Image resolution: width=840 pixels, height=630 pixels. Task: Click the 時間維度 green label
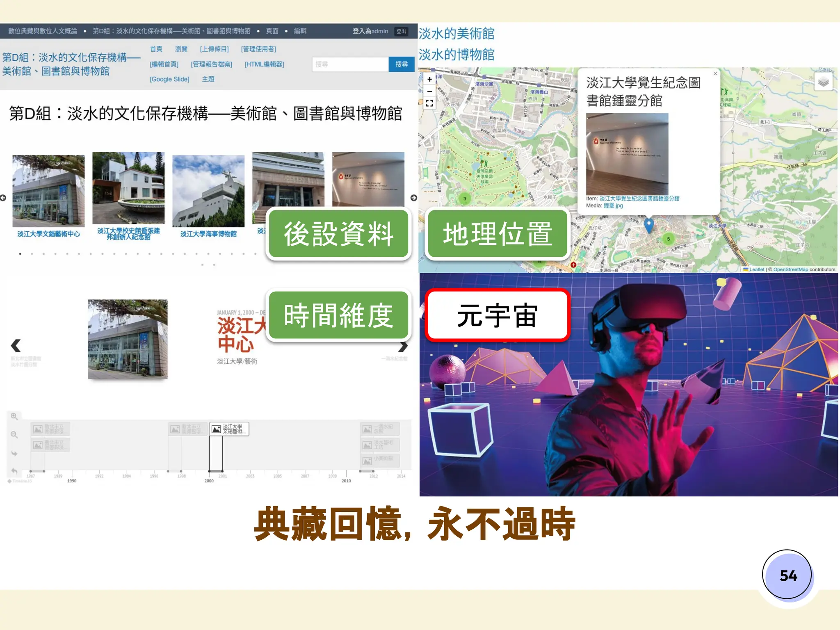point(338,315)
